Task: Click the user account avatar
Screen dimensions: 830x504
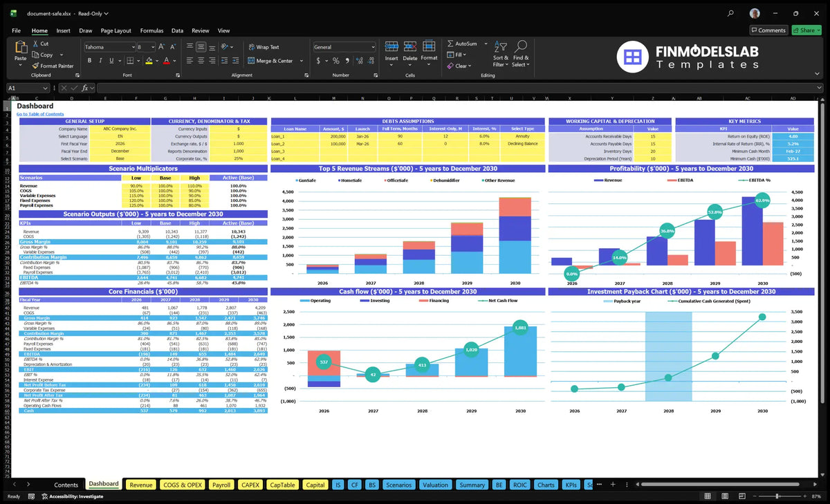Action: (755, 13)
